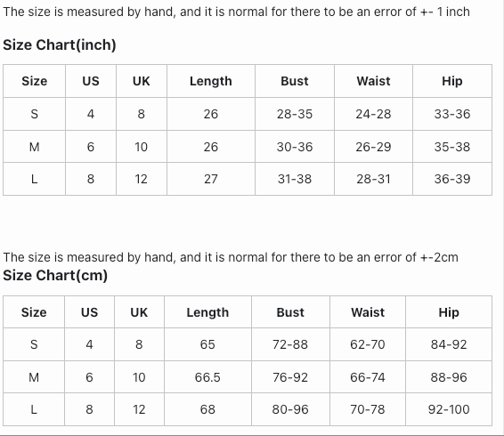504x436 pixels.
Task: Click waist value 24-28 in inch chart
Action: [373, 114]
